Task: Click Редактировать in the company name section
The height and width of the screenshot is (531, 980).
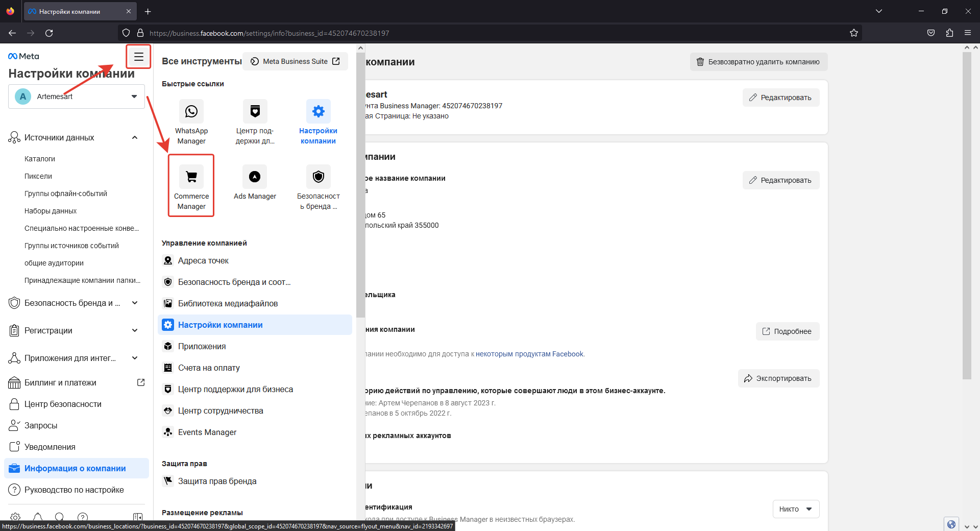Action: click(x=781, y=180)
